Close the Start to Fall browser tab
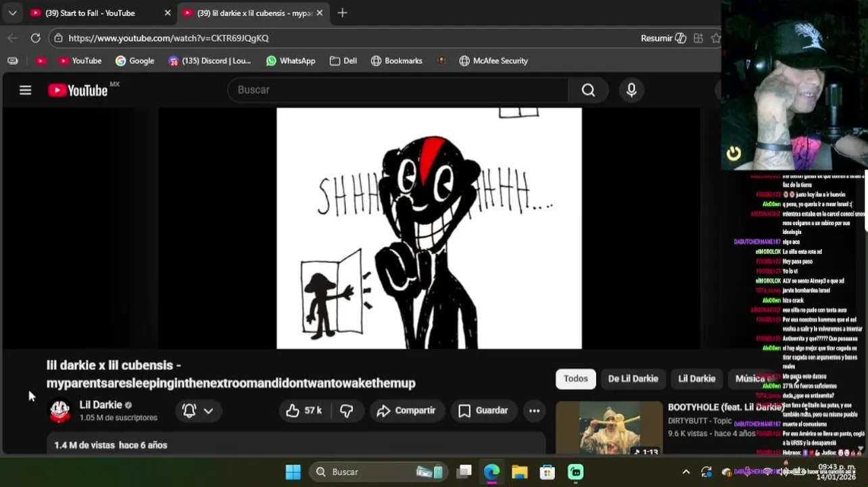The image size is (868, 487). 168,13
